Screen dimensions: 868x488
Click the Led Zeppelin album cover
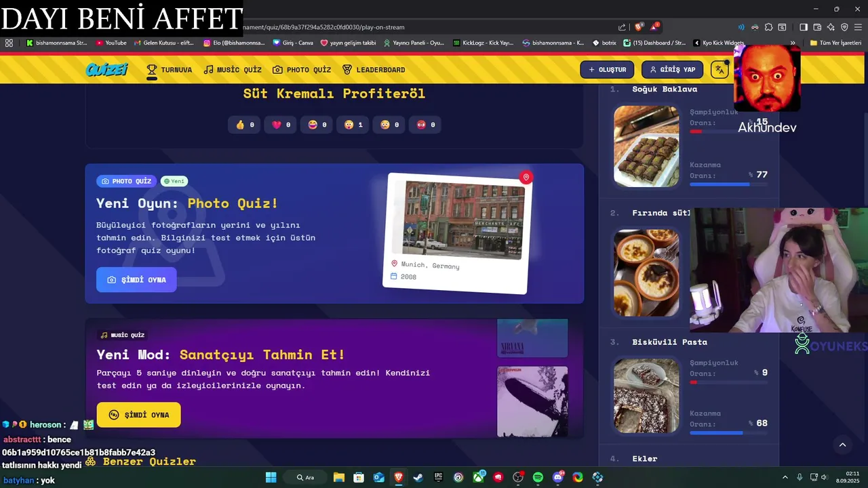tap(532, 401)
